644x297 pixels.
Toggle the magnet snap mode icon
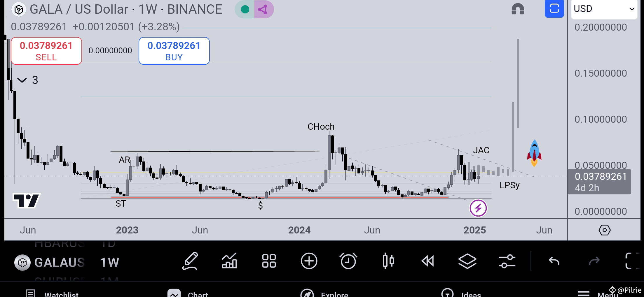(x=518, y=9)
